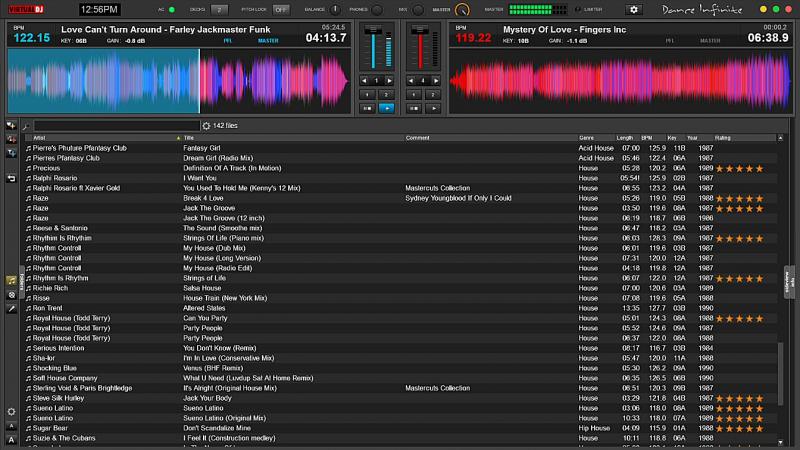The height and width of the screenshot is (450, 800).
Task: Toggle PFL on right deck
Action: 669,41
